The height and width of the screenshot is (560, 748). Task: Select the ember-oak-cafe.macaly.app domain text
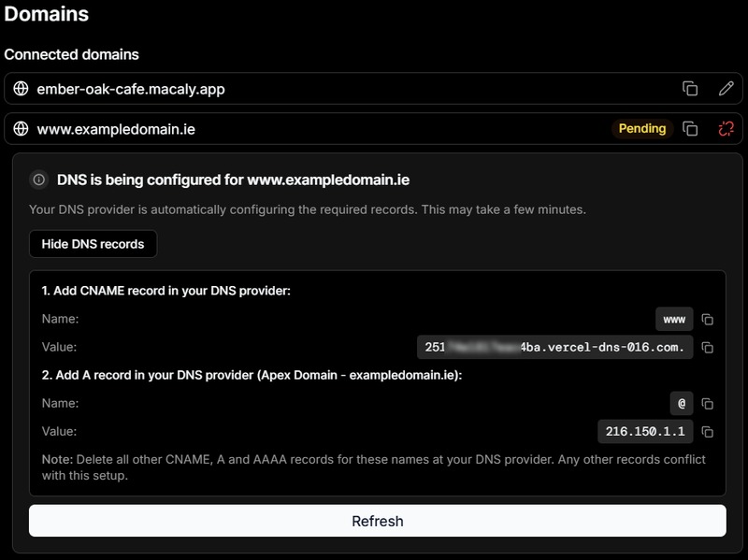click(x=131, y=89)
